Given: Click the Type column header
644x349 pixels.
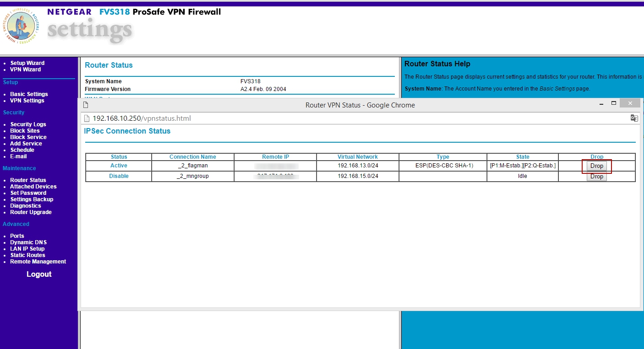Looking at the screenshot, I should (x=443, y=157).
